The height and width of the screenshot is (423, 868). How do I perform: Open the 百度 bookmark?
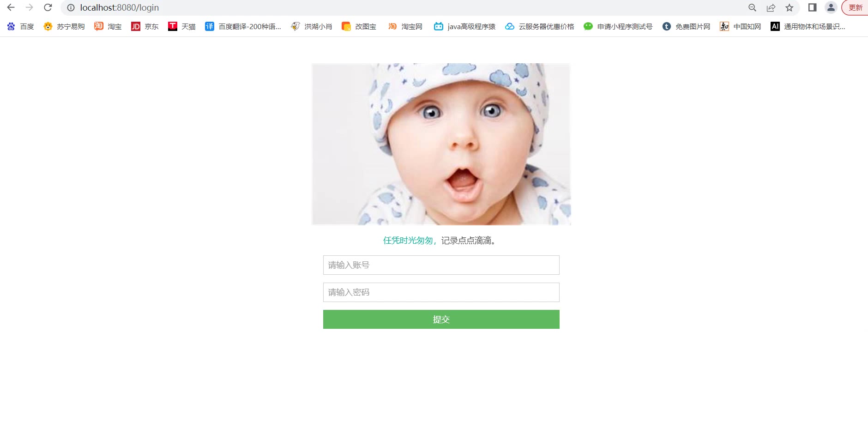21,26
